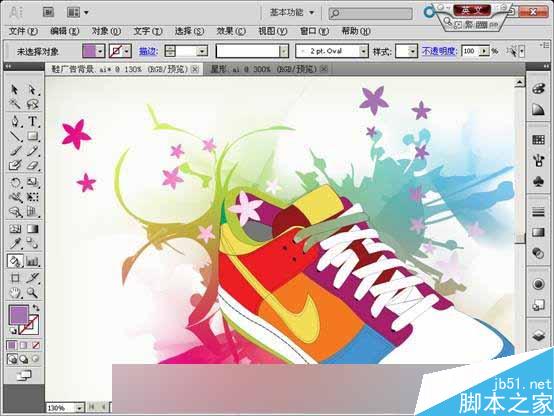Select the Pencil tool

pos(32,151)
